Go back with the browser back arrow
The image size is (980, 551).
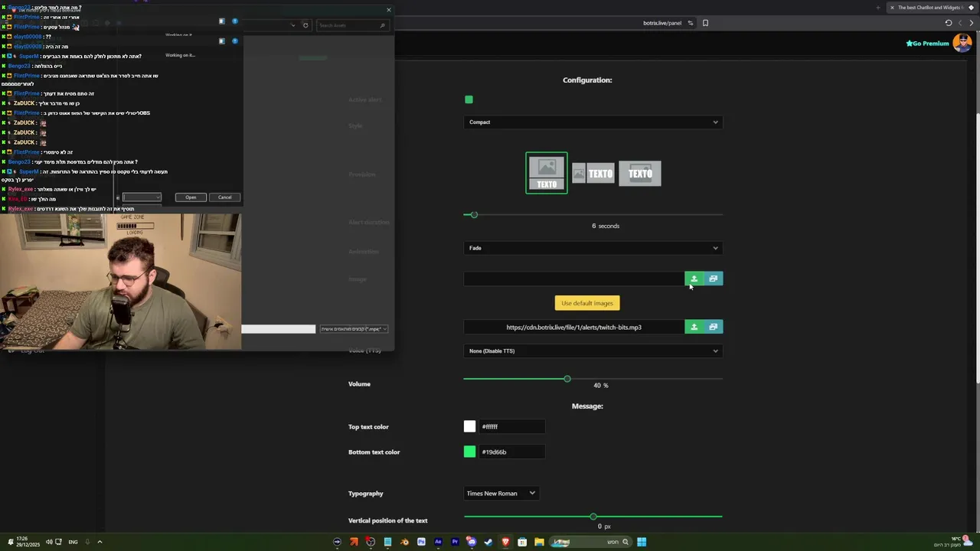(971, 23)
